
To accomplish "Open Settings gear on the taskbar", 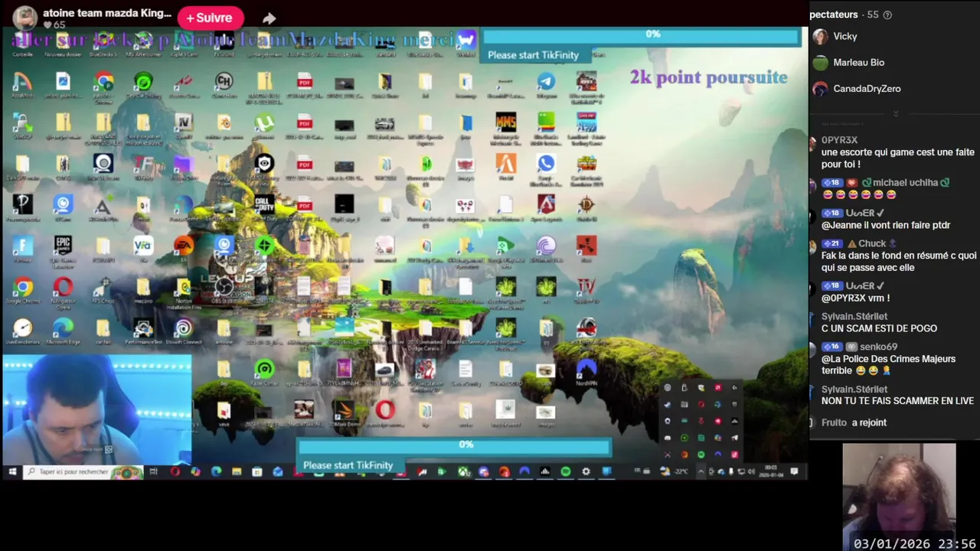I will 586,472.
